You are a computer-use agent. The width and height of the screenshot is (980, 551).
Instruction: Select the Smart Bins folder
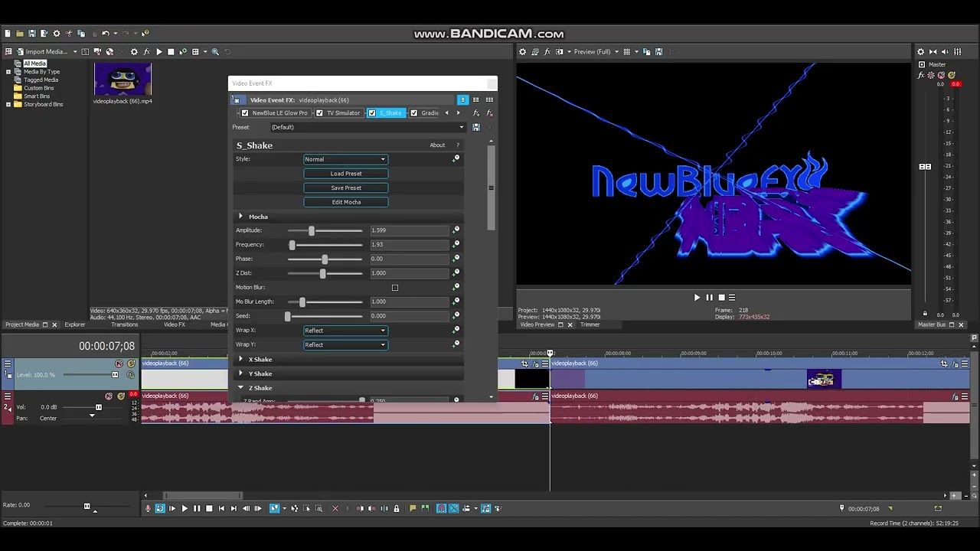(x=37, y=96)
